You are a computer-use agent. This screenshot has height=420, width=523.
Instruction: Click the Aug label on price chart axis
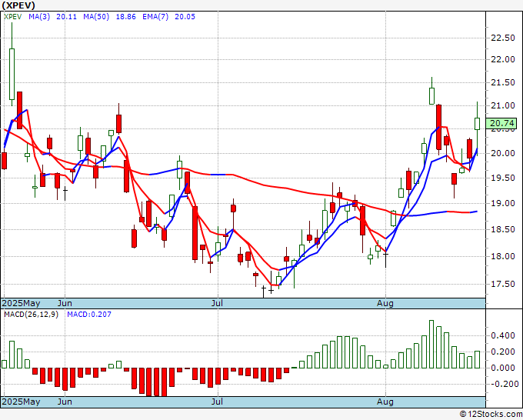click(x=385, y=303)
